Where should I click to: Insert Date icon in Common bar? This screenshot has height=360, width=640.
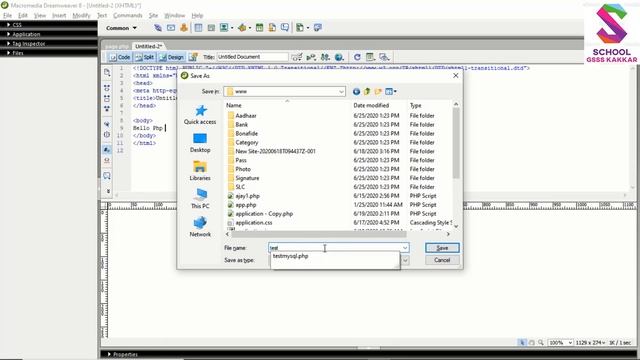pos(259,28)
